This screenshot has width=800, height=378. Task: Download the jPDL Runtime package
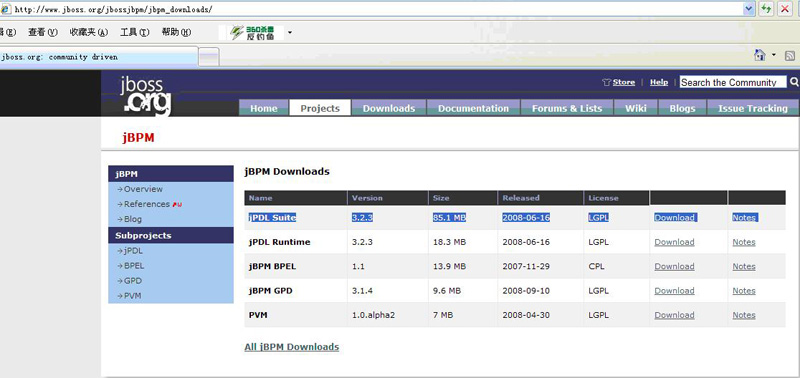point(674,242)
